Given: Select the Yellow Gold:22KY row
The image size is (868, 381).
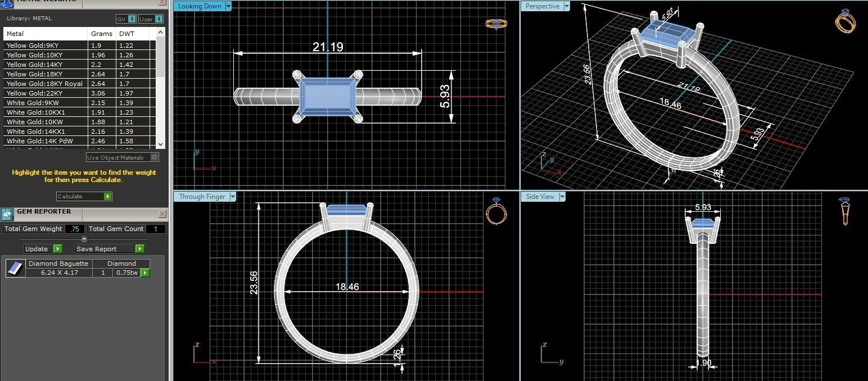Looking at the screenshot, I should click(x=80, y=93).
